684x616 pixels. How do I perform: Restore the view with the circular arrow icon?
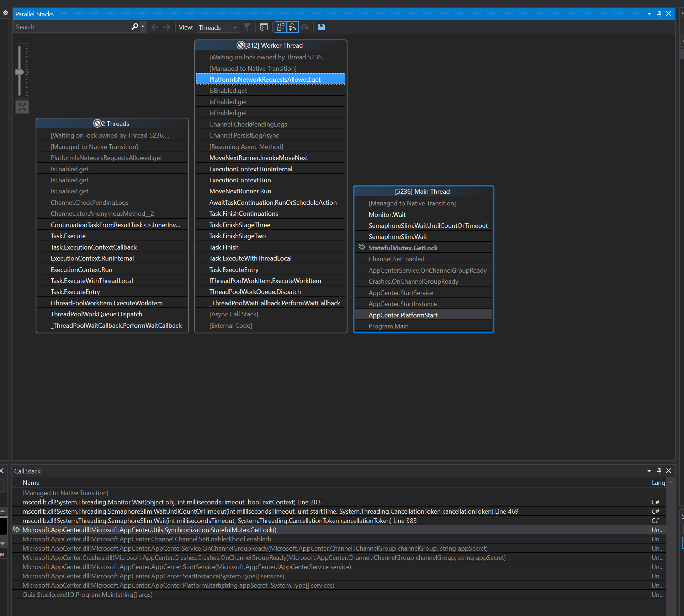click(305, 27)
